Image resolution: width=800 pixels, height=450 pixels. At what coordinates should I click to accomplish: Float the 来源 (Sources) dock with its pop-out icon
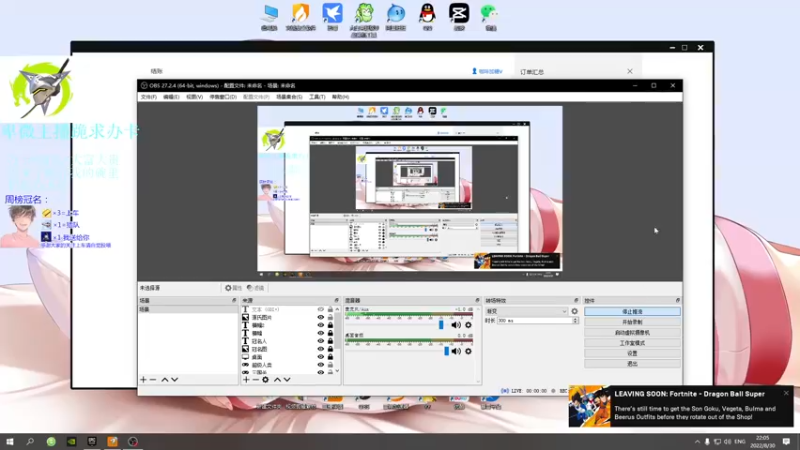(337, 301)
